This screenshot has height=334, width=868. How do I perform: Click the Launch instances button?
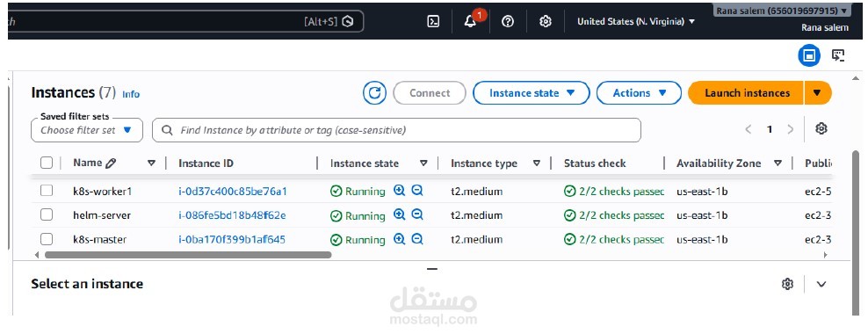[746, 93]
